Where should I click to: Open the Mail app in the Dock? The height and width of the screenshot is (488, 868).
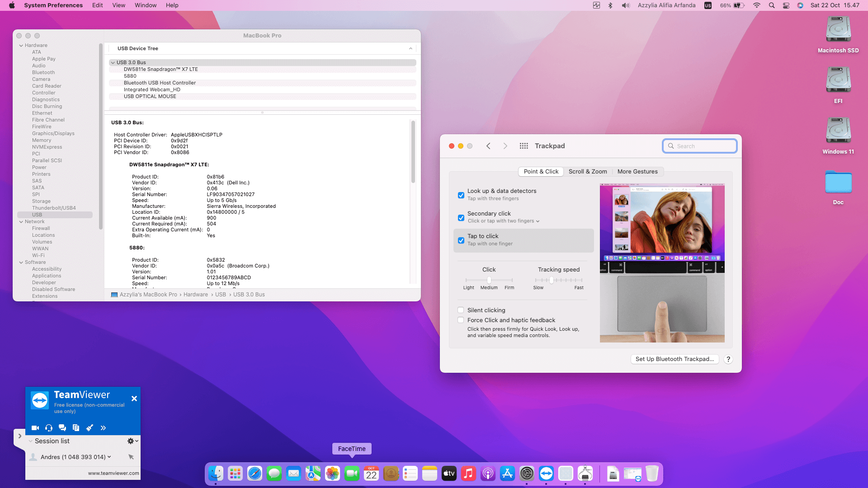(x=293, y=474)
